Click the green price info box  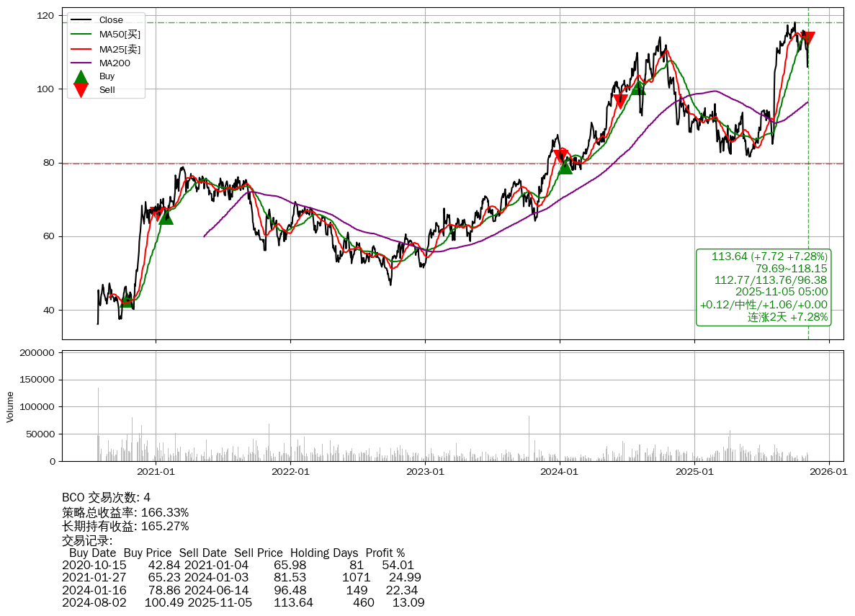(x=764, y=287)
